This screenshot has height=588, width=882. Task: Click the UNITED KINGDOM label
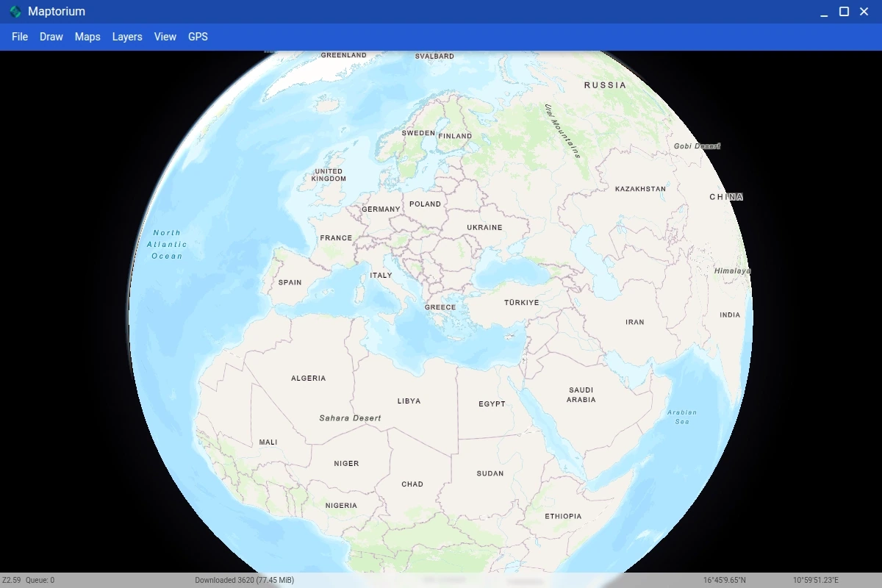tap(329, 175)
